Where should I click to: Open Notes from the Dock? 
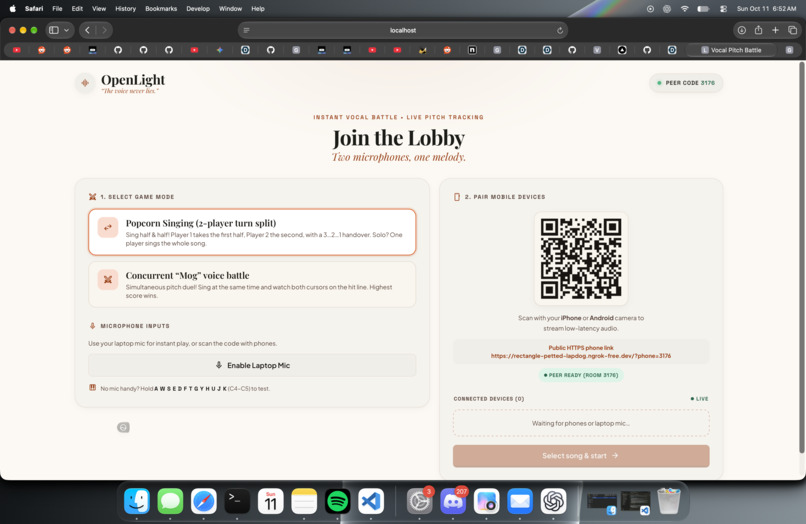(x=304, y=501)
